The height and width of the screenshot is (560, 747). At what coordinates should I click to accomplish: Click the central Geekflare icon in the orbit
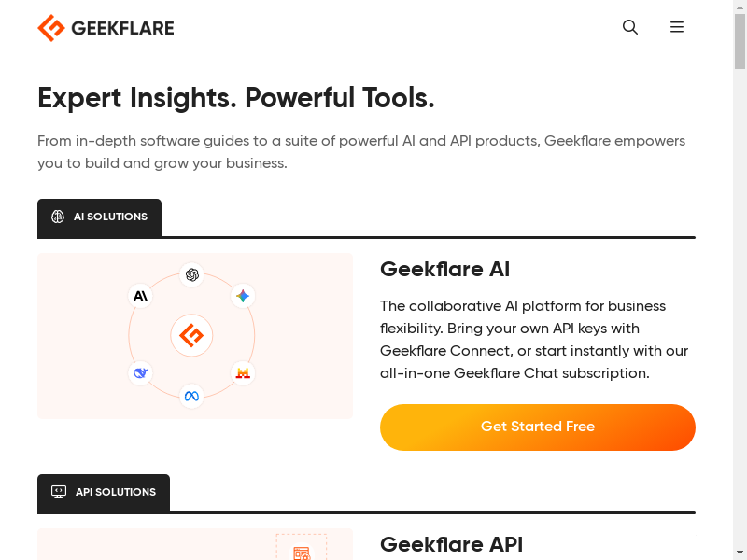pos(191,335)
